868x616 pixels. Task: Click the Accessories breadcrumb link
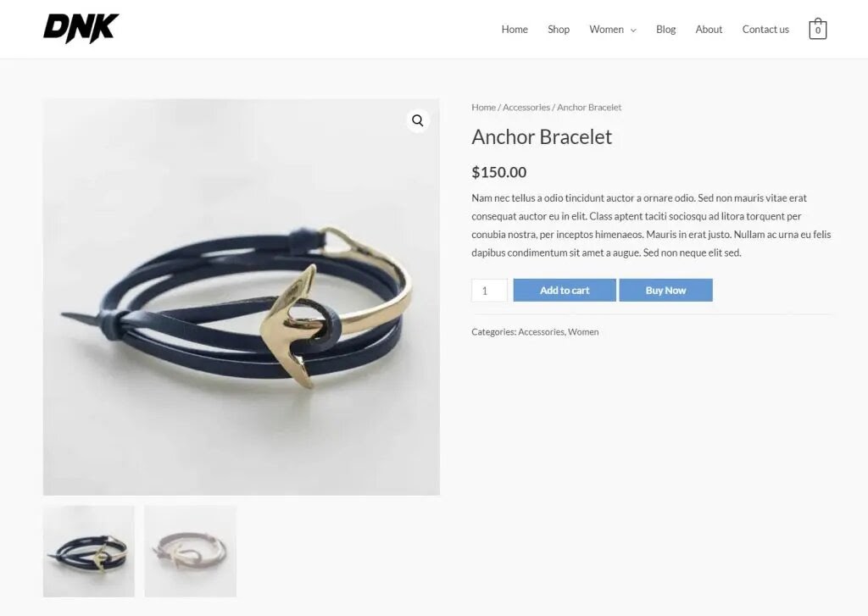526,108
